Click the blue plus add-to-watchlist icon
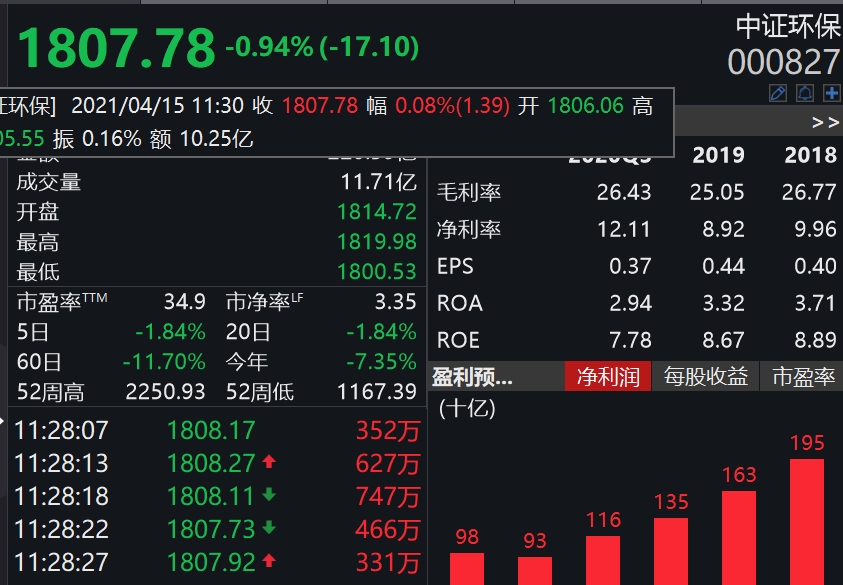 click(x=831, y=93)
